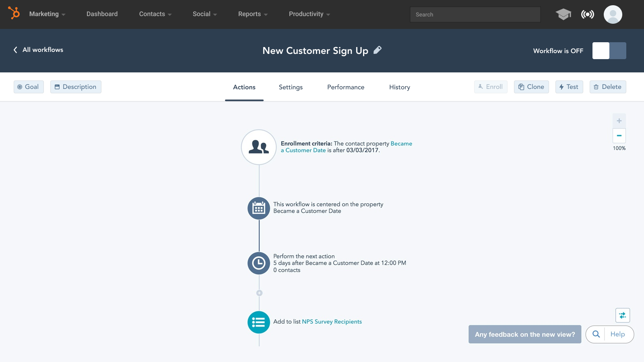Open the Academy graduation cap icon
This screenshot has height=362, width=644.
point(563,14)
